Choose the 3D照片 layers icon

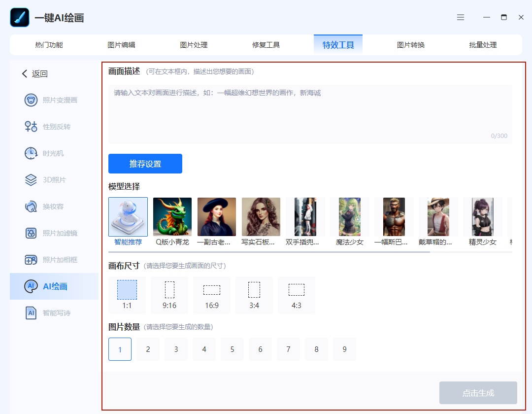pos(31,180)
